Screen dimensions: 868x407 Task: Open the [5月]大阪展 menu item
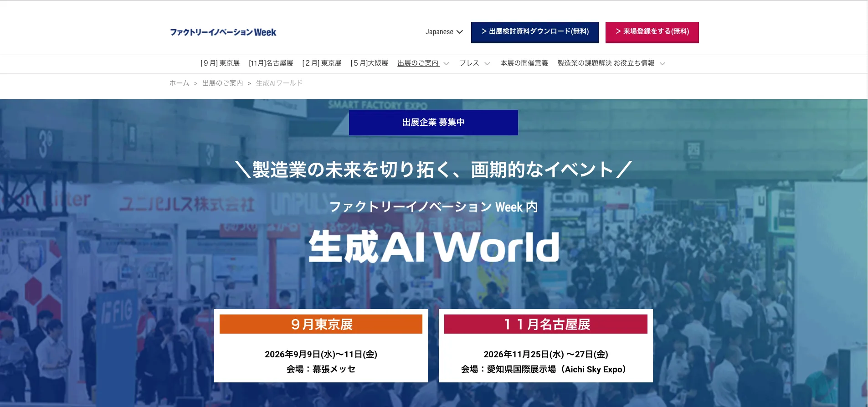tap(369, 63)
